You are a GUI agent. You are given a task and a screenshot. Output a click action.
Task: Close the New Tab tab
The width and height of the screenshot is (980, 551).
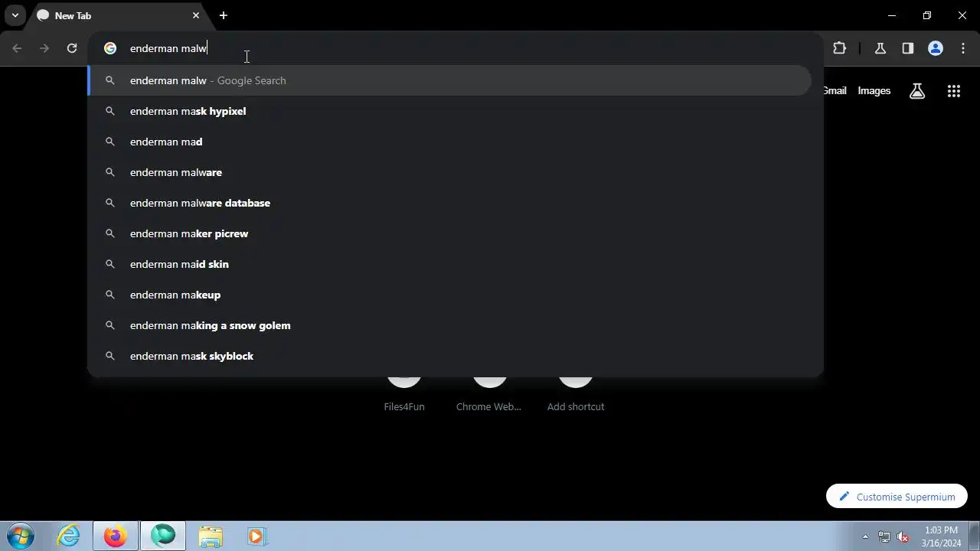tap(196, 15)
